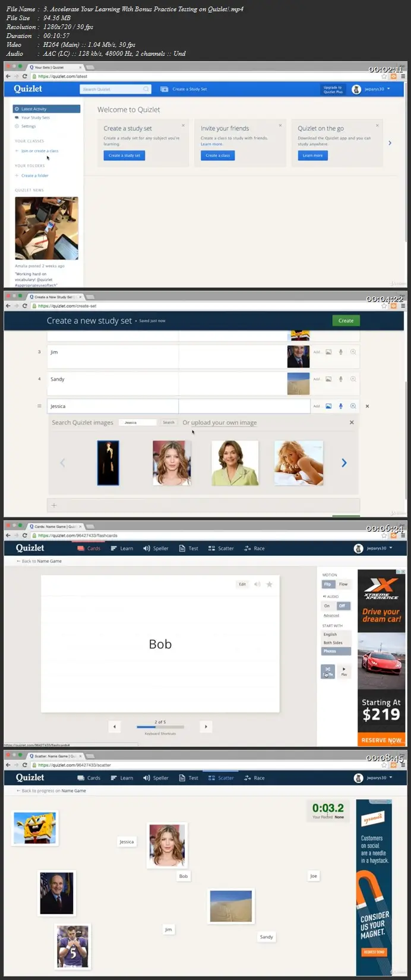Click the shuffle button beside Play
Image resolution: width=411 pixels, height=980 pixels.
click(328, 672)
